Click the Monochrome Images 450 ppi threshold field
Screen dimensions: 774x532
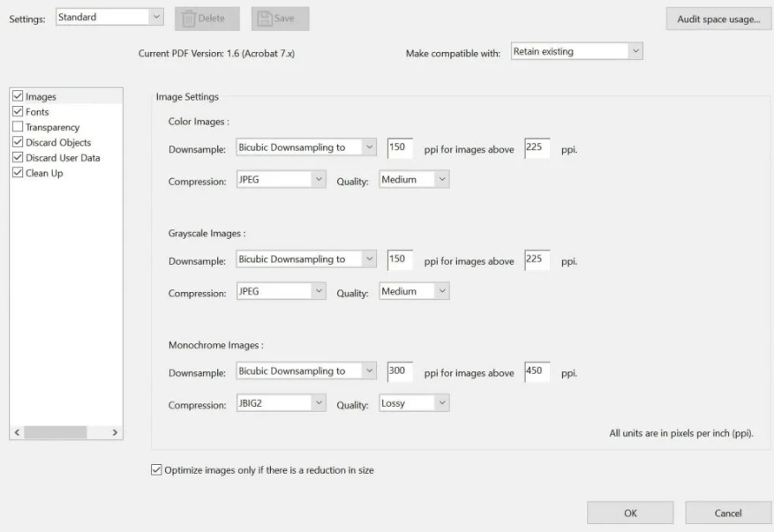[x=537, y=372]
